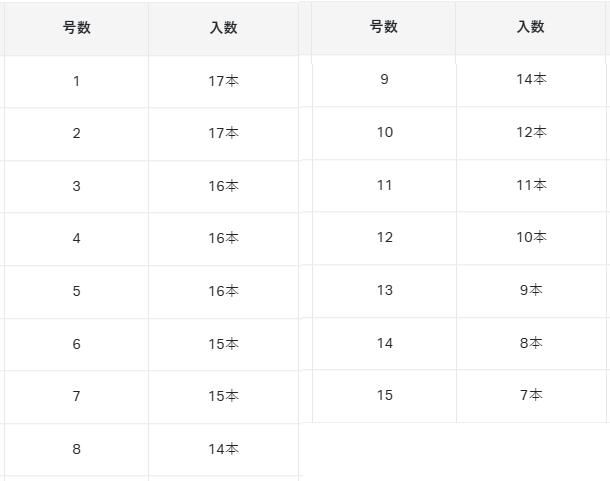The image size is (610, 481).
Task: Select the 入数 cell for 号数 6
Action: (223, 344)
